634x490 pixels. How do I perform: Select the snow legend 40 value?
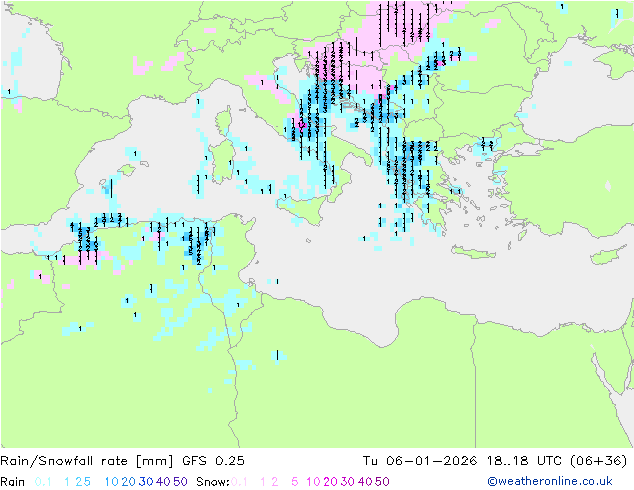tap(365, 482)
